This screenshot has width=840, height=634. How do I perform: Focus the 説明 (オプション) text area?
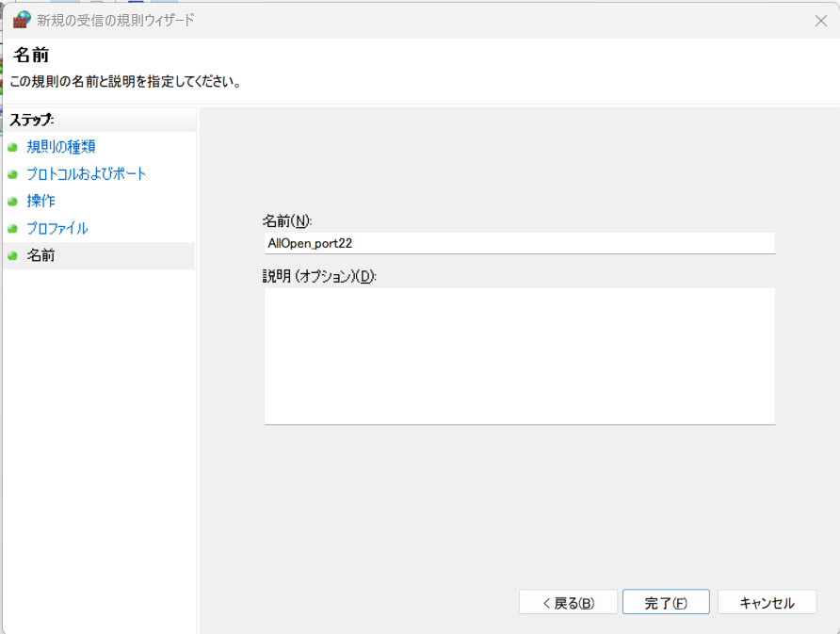pyautogui.click(x=519, y=355)
